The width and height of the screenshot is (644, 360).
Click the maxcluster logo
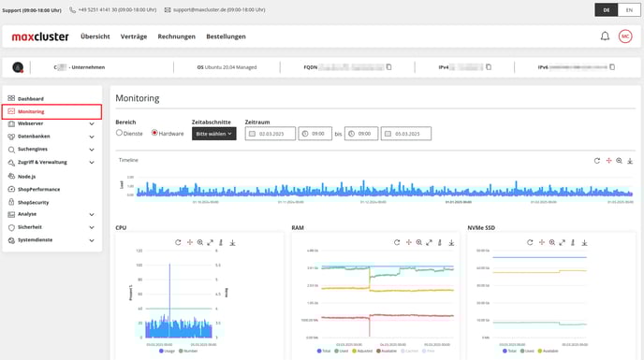pos(40,36)
